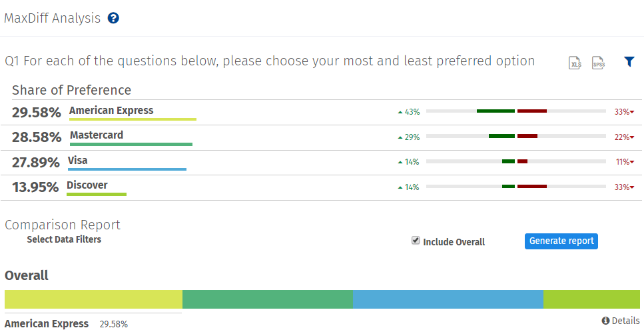Click the Visa best/worst distribution bar

pos(516,161)
